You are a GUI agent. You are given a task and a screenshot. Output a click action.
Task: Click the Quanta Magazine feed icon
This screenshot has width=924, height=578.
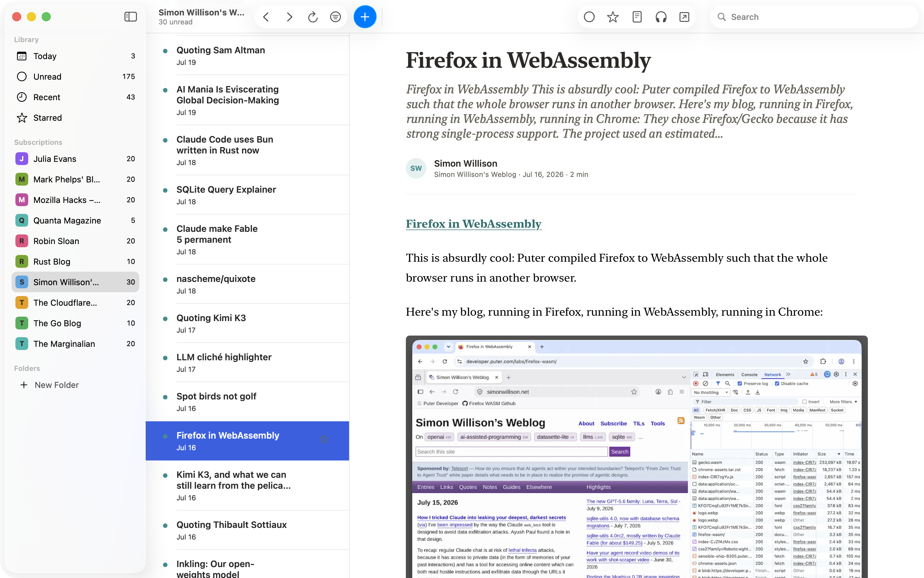[x=22, y=221]
